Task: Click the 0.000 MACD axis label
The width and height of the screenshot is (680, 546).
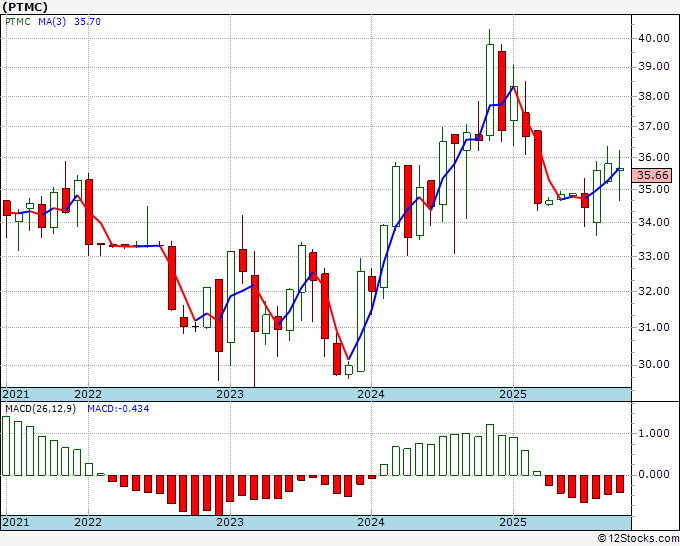Action: 655,474
